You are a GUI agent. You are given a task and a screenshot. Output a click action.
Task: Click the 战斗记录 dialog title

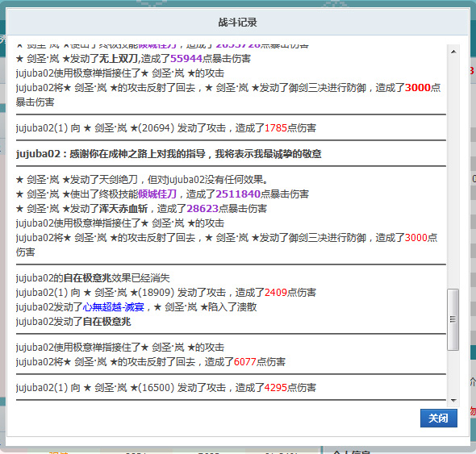coord(237,22)
